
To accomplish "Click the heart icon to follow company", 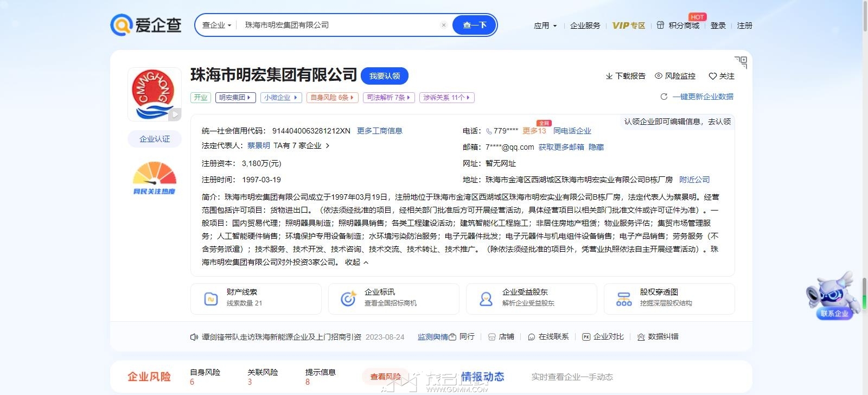I will pyautogui.click(x=713, y=76).
